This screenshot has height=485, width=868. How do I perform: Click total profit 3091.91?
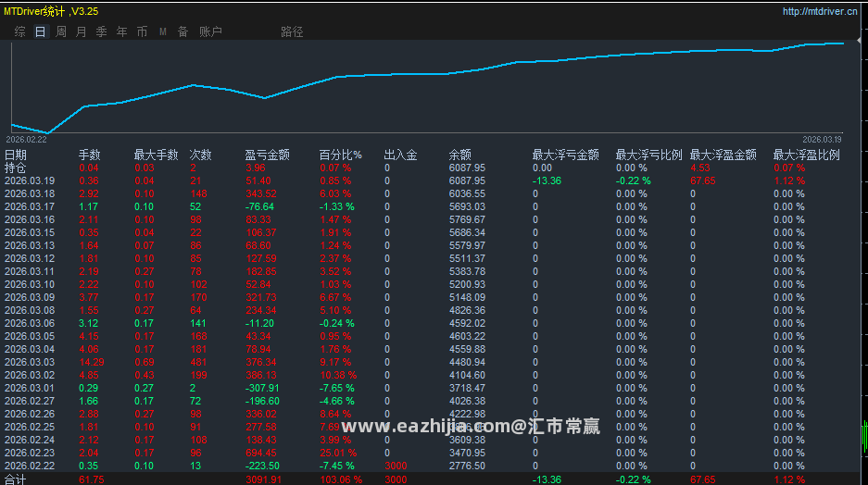tap(264, 479)
